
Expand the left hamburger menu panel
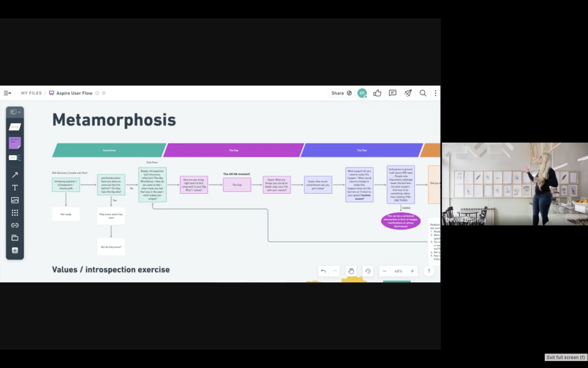pos(7,93)
